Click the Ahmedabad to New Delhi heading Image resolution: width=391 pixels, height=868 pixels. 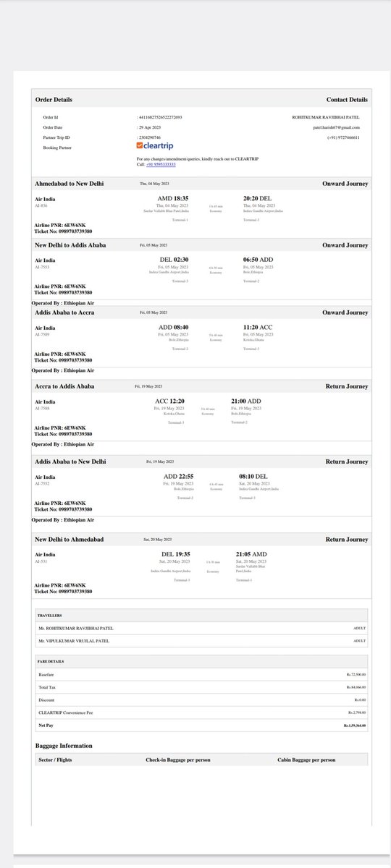(x=70, y=184)
